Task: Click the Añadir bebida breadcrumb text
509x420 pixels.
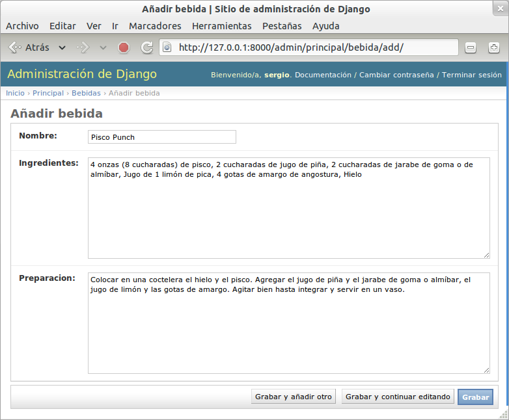Action: tap(134, 93)
